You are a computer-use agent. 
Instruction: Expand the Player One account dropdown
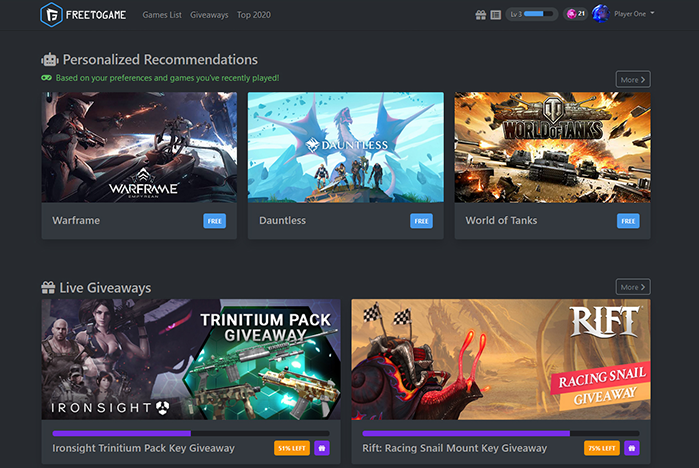pos(634,14)
